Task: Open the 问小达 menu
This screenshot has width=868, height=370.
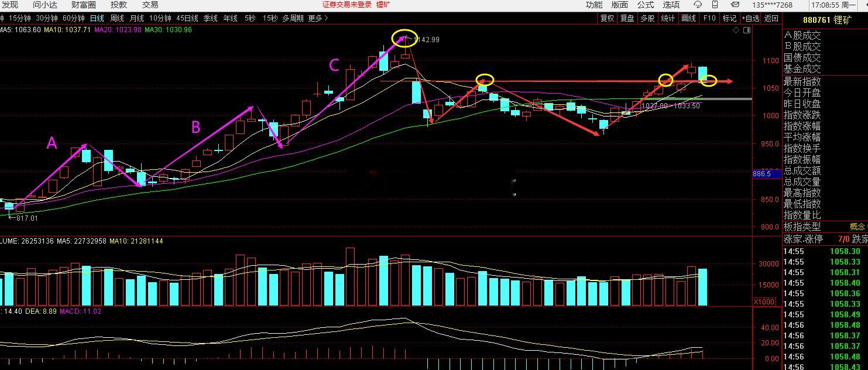Action: pos(45,5)
